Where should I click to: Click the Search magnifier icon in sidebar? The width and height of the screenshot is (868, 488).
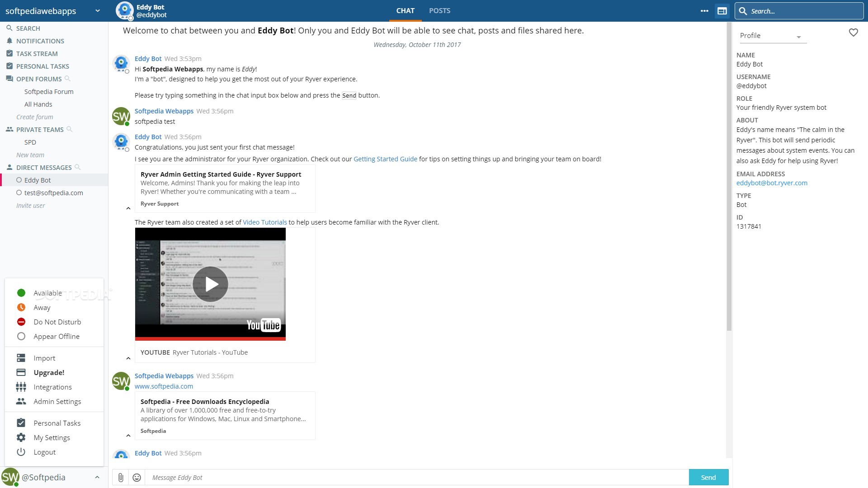tap(9, 28)
